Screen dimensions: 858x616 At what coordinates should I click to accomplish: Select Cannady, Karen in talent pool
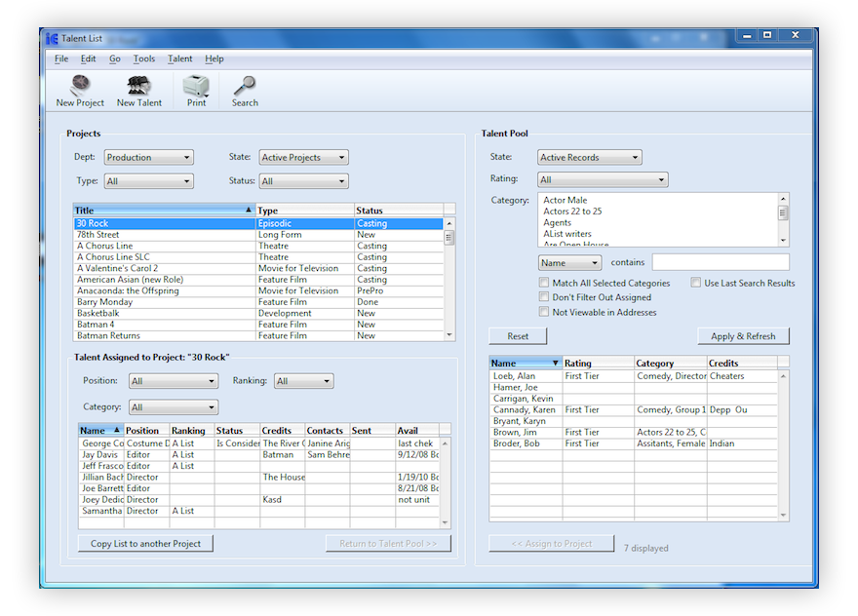click(x=634, y=409)
